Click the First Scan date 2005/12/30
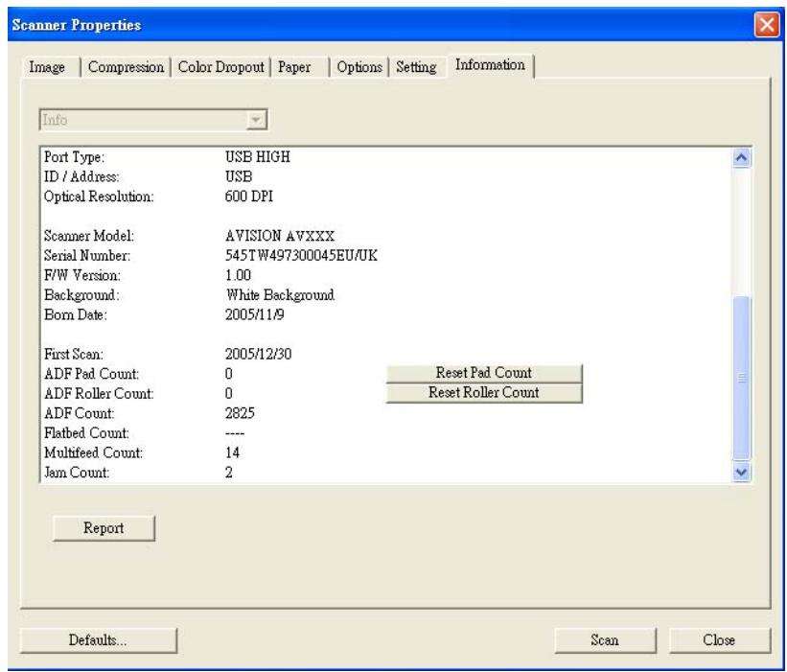The height and width of the screenshot is (672, 787). click(x=258, y=355)
